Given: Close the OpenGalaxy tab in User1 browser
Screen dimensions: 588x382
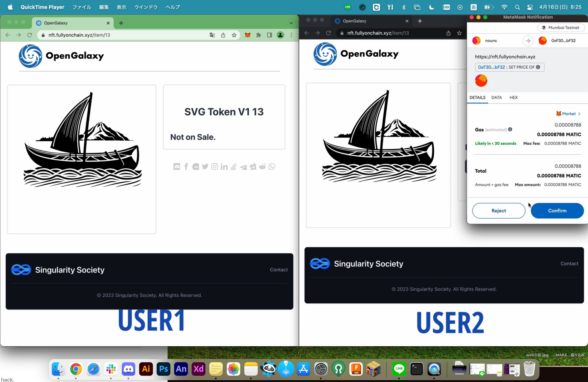Looking at the screenshot, I should [108, 23].
